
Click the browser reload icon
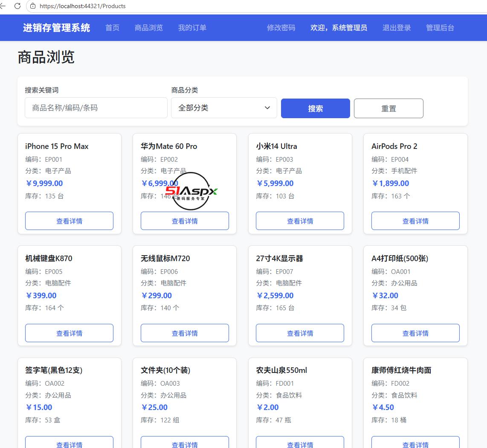coord(17,6)
